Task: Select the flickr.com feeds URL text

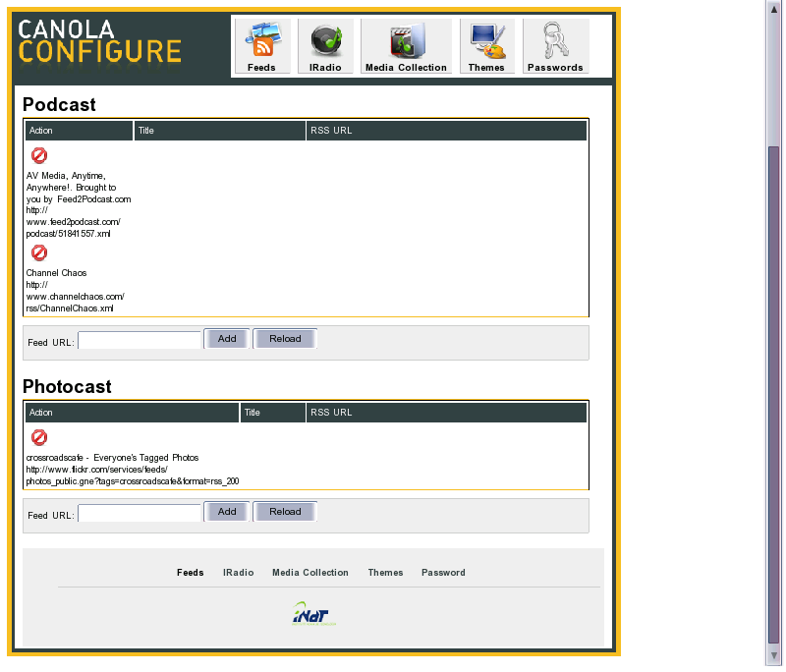Action: (133, 476)
